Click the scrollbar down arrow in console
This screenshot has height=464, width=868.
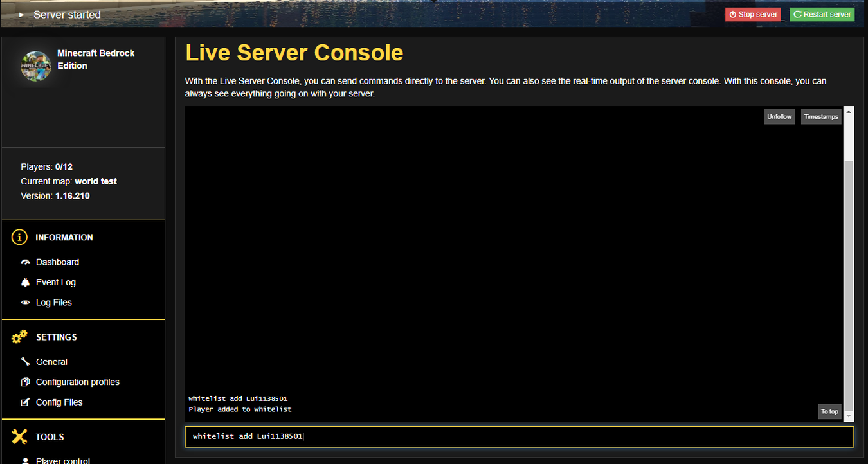pos(848,416)
